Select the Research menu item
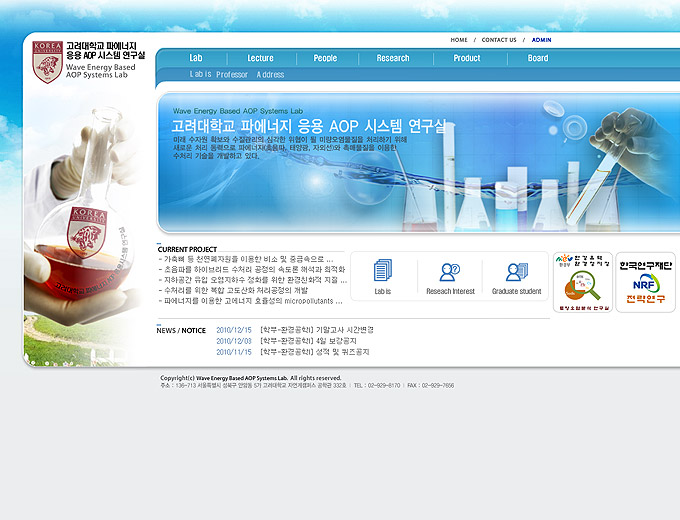Image resolution: width=680 pixels, height=520 pixels. [x=393, y=58]
